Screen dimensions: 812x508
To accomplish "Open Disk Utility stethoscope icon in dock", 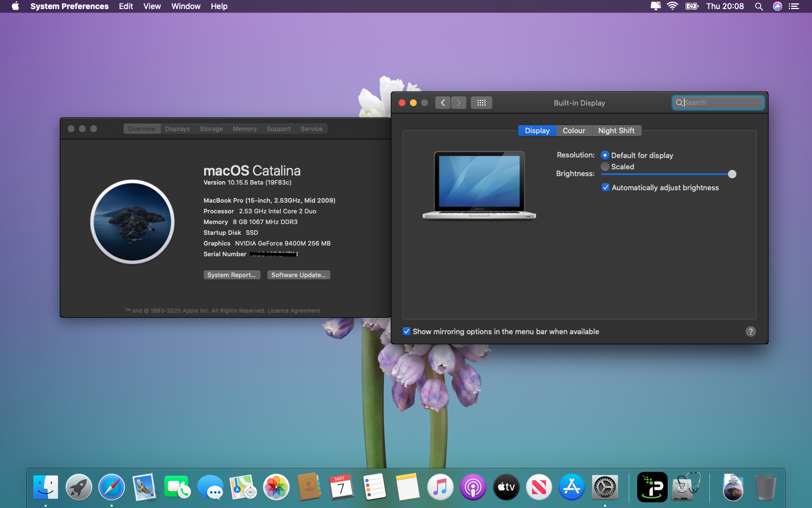I will point(686,487).
